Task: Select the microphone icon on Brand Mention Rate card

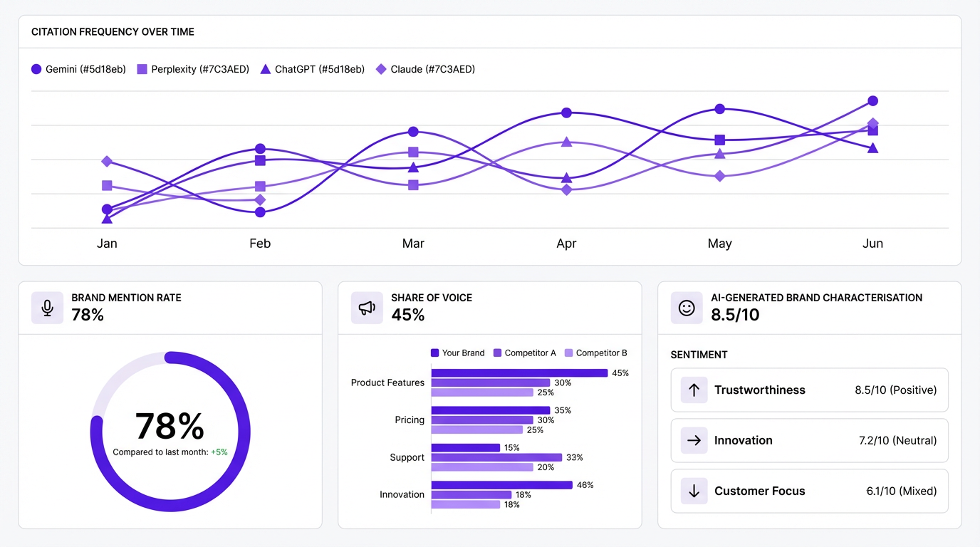Action: (x=47, y=307)
